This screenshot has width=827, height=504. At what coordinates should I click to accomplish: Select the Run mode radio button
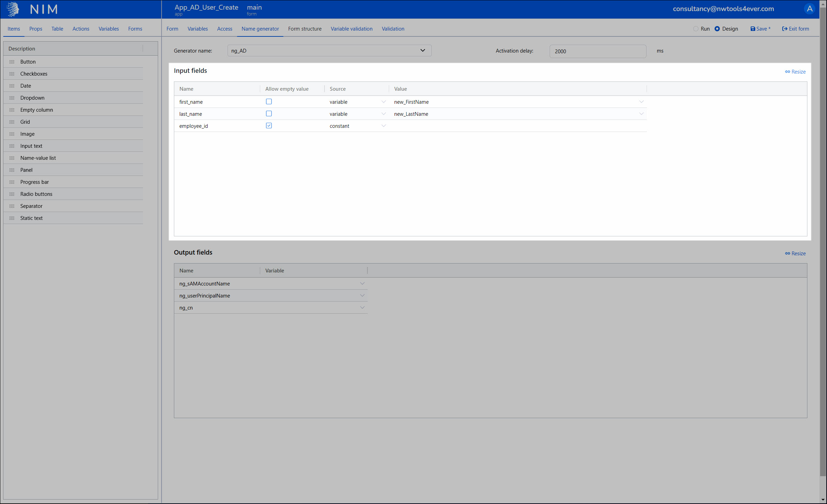696,29
